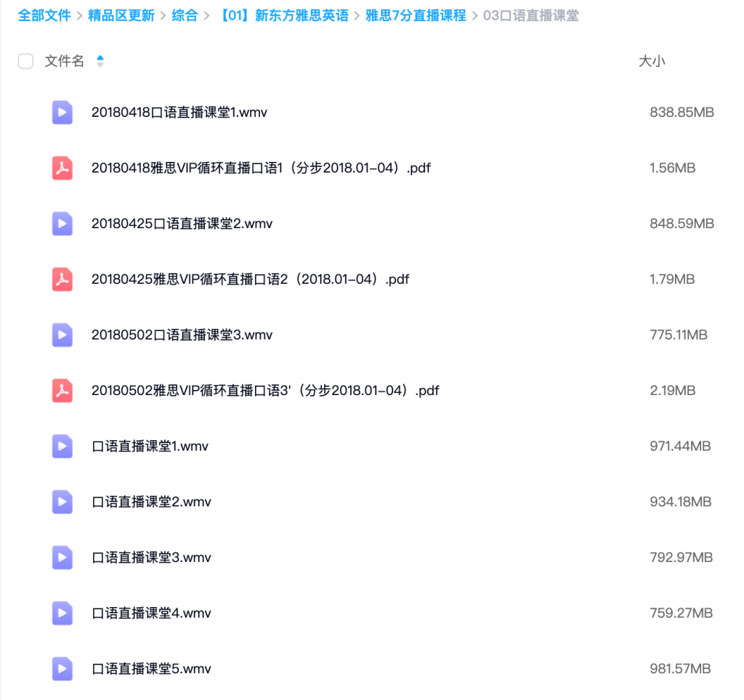
Task: Click video icon beside 口语直播课堂2.wmv (934.18MB)
Action: [62, 502]
